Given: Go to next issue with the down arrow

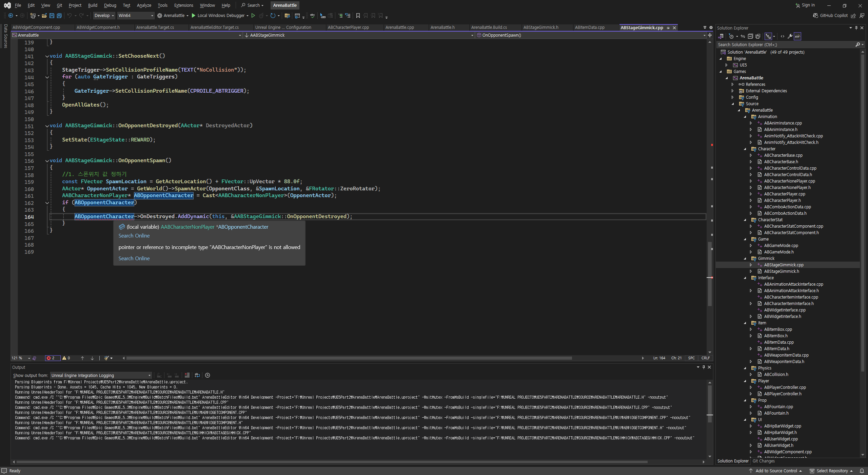Looking at the screenshot, I should click(92, 358).
